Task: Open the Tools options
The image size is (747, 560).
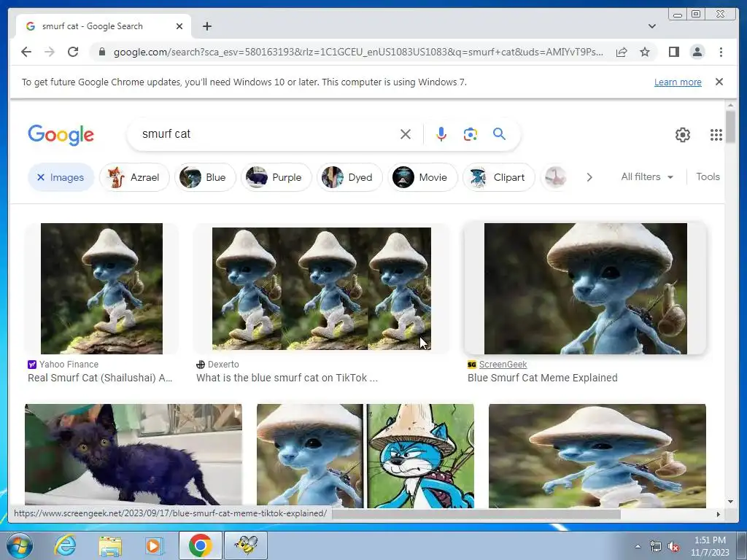Action: tap(708, 176)
